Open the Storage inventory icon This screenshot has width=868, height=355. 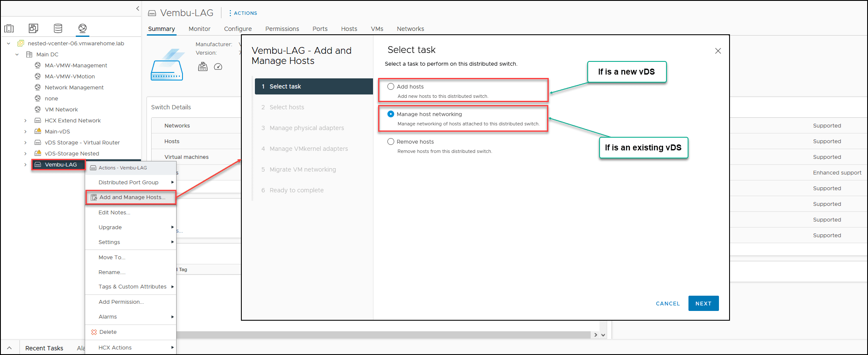click(58, 28)
